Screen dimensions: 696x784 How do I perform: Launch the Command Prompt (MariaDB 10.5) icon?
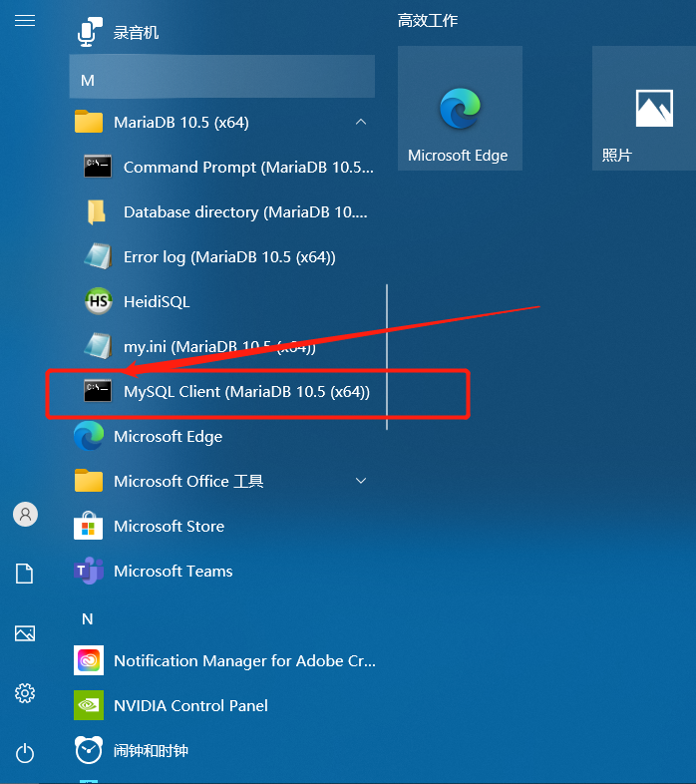(x=98, y=167)
